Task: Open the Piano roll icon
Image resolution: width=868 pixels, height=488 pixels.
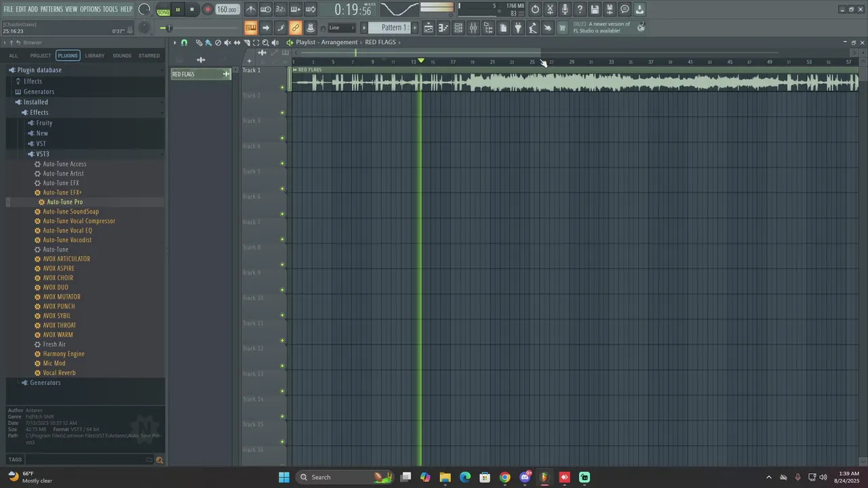Action: tap(443, 28)
